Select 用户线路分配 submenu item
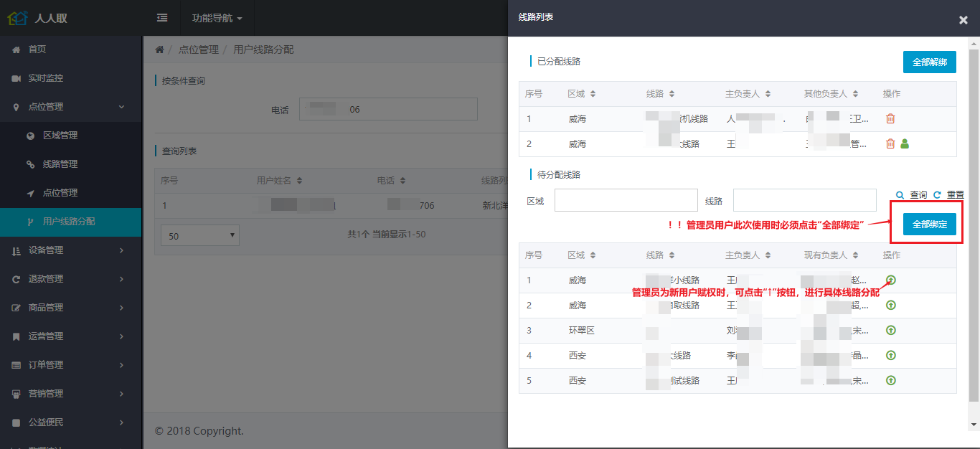Screen dimensions: 980x449 pyautogui.click(x=72, y=222)
